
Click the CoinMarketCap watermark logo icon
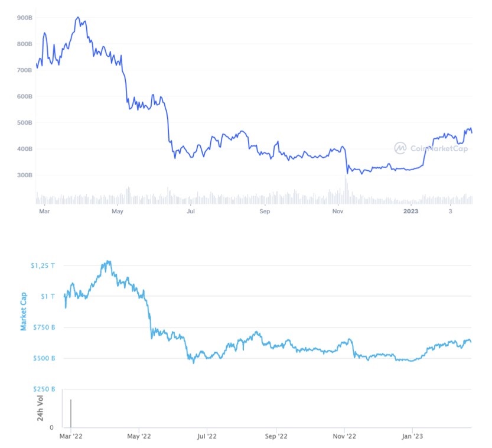coord(400,148)
